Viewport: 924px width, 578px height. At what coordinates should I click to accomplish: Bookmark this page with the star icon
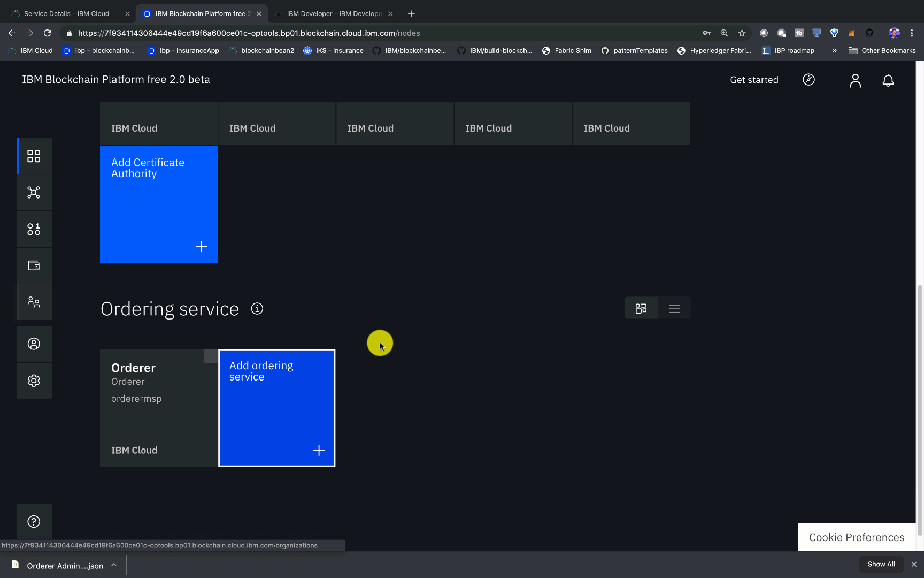pyautogui.click(x=742, y=33)
